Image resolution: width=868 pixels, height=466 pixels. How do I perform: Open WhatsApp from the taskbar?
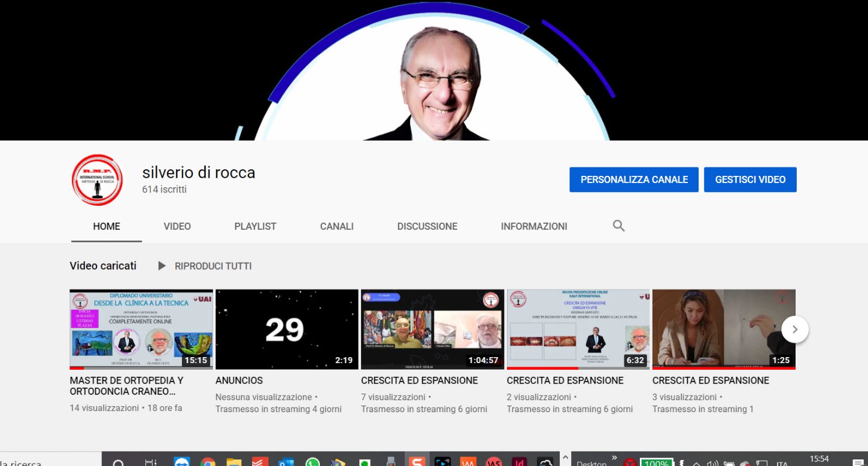point(312,462)
